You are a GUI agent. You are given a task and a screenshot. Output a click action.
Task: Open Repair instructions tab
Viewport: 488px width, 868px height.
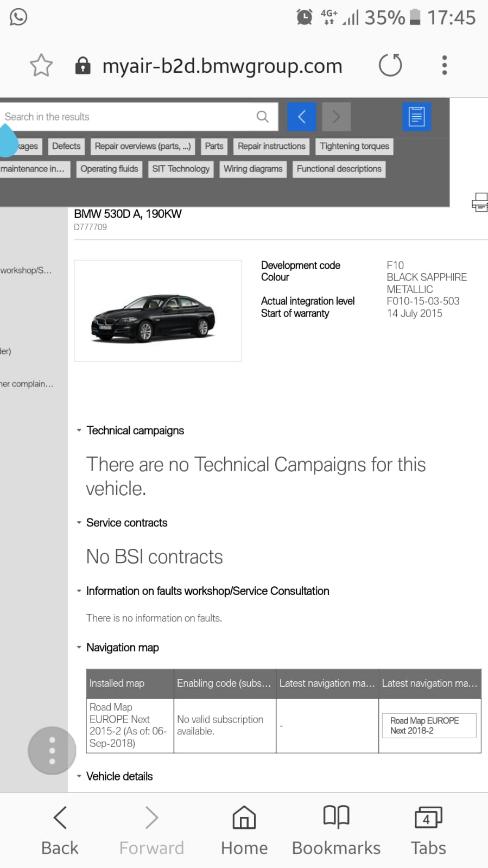pos(271,147)
